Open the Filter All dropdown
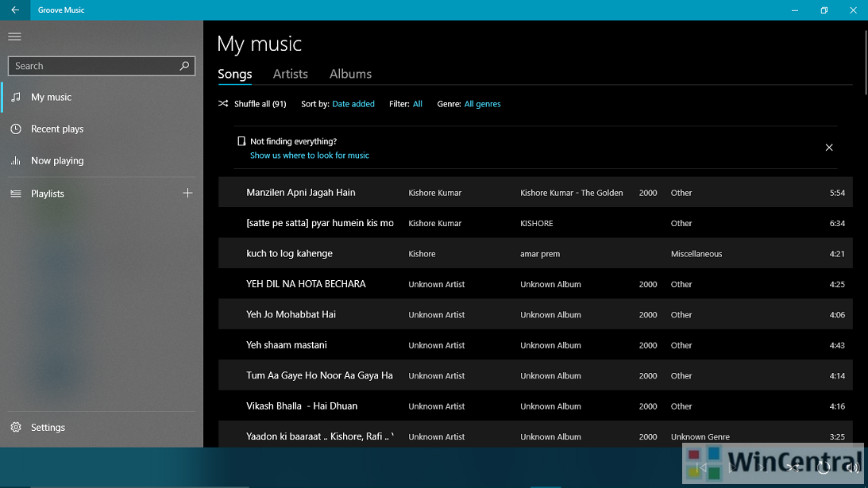The width and height of the screenshot is (868, 488). (418, 104)
